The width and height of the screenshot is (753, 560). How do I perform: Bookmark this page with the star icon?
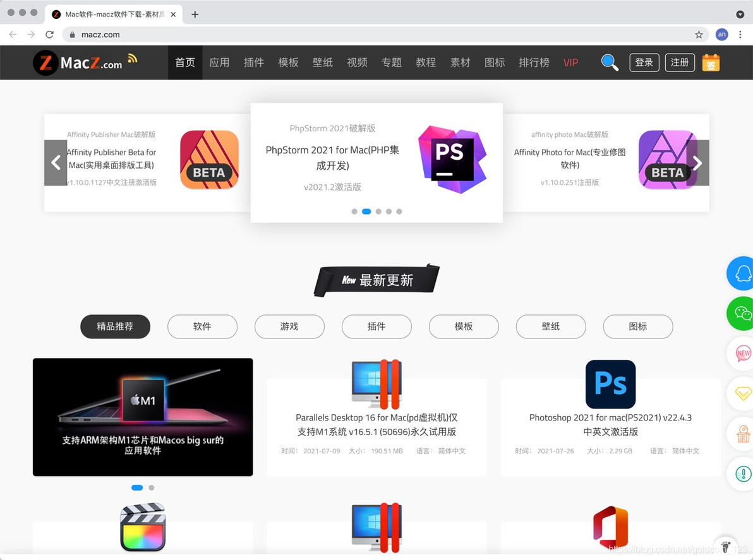click(x=699, y=35)
